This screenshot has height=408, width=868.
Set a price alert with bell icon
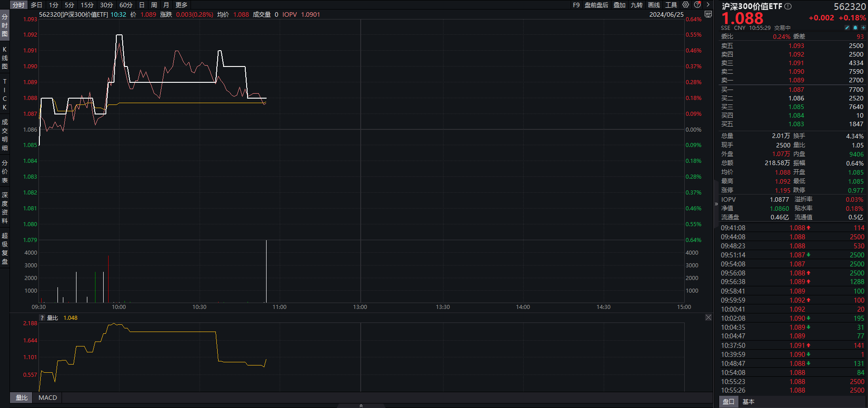point(855,28)
